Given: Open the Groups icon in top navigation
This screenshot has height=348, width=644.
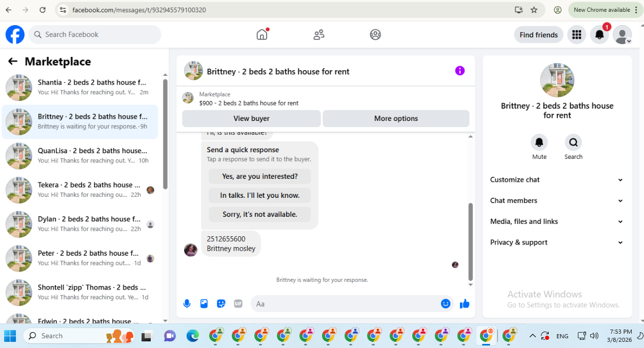Looking at the screenshot, I should coord(375,34).
